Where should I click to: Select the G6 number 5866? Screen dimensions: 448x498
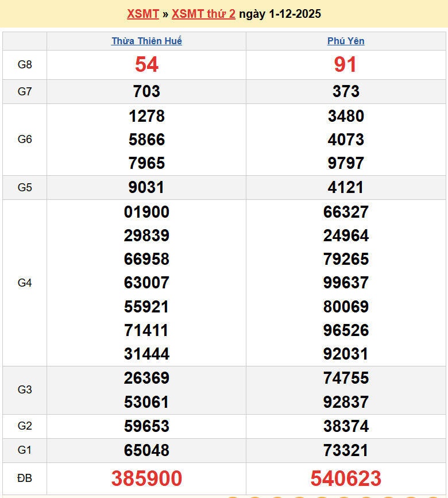pyautogui.click(x=146, y=140)
